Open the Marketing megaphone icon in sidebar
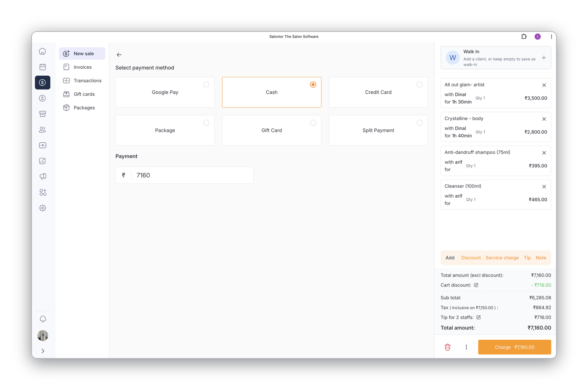Screen dimensions: 588x390 click(x=42, y=177)
